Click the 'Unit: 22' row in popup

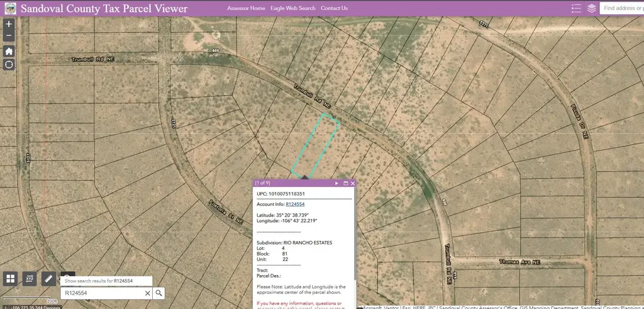pos(272,259)
